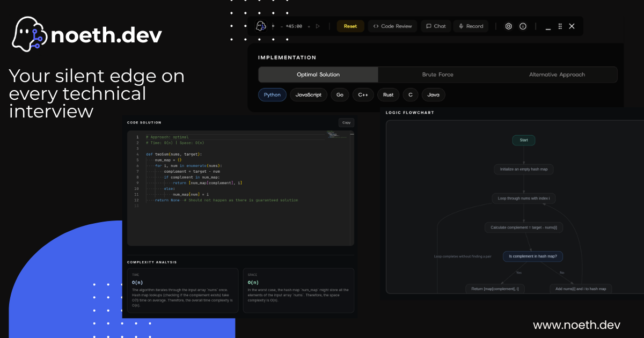Minimize the noeth toolbar overlay
This screenshot has width=644, height=338.
tap(547, 26)
